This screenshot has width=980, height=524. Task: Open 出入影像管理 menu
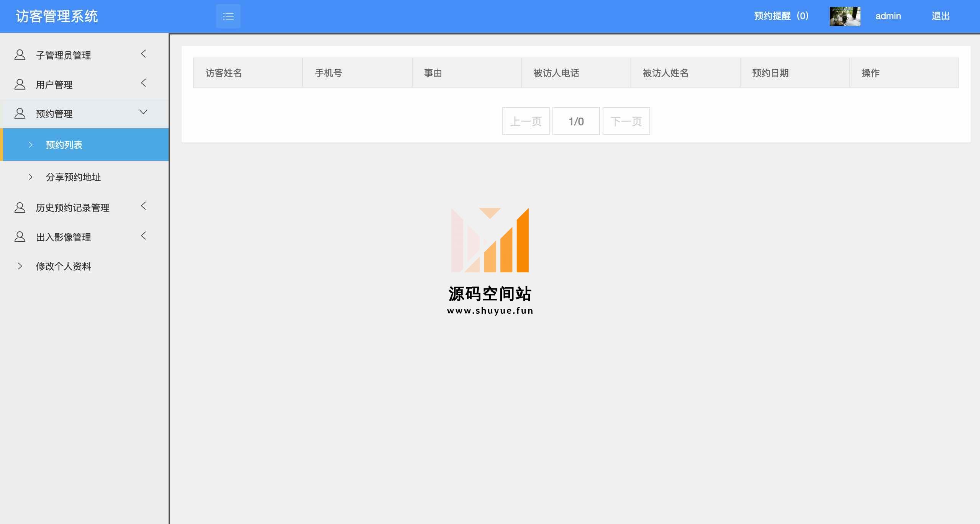click(x=84, y=237)
